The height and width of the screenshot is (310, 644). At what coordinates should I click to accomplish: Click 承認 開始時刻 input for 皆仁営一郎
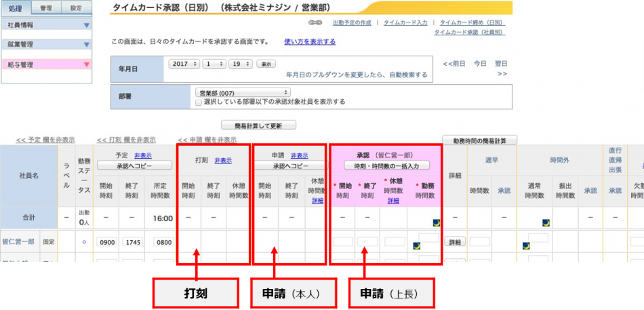343,241
